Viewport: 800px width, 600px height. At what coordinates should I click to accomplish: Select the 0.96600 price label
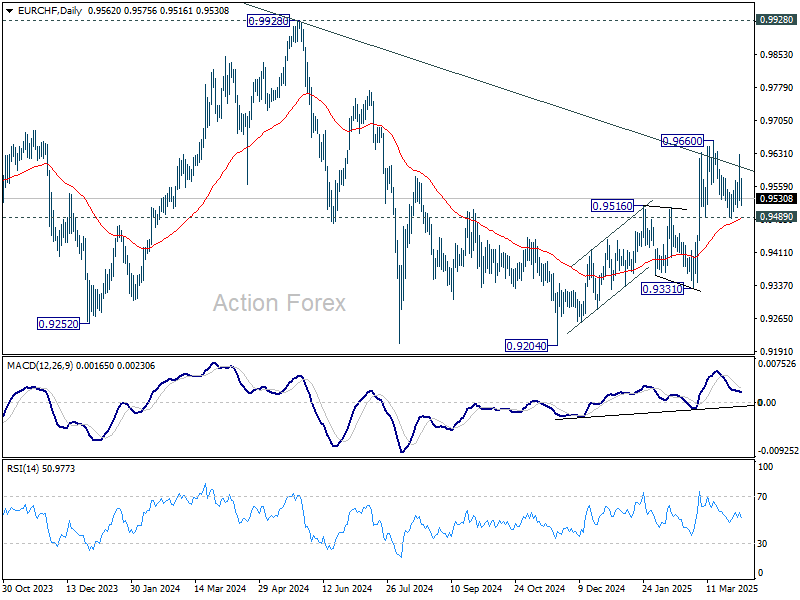[x=683, y=140]
